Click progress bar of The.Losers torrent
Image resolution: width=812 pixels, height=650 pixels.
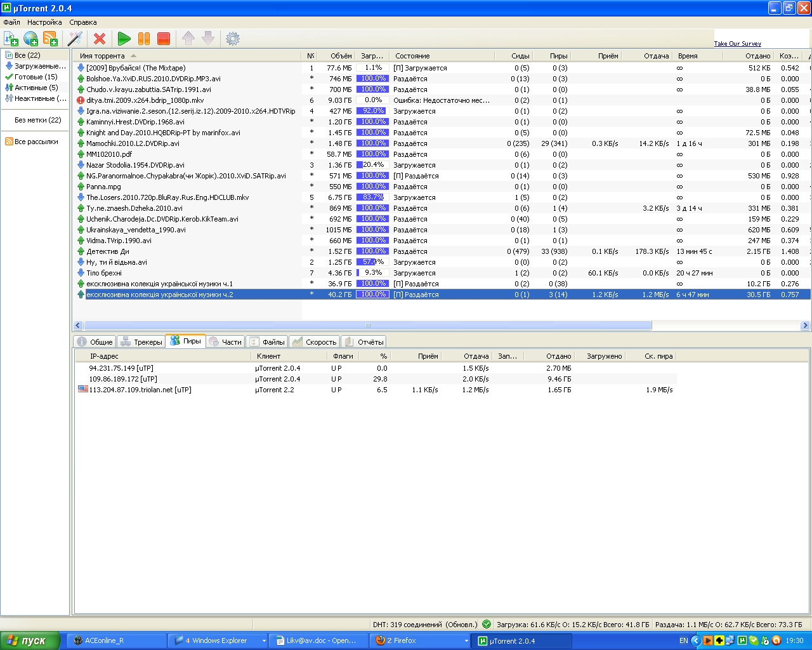tap(372, 197)
